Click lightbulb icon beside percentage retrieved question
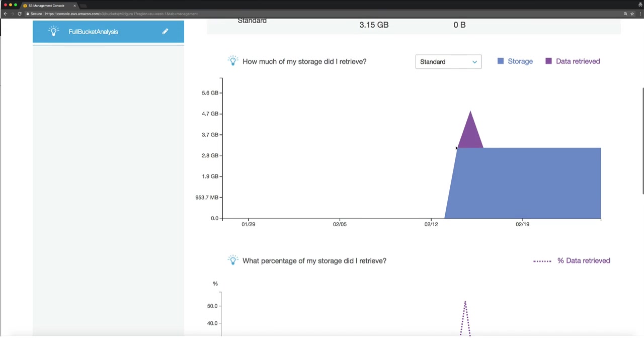 (x=232, y=260)
